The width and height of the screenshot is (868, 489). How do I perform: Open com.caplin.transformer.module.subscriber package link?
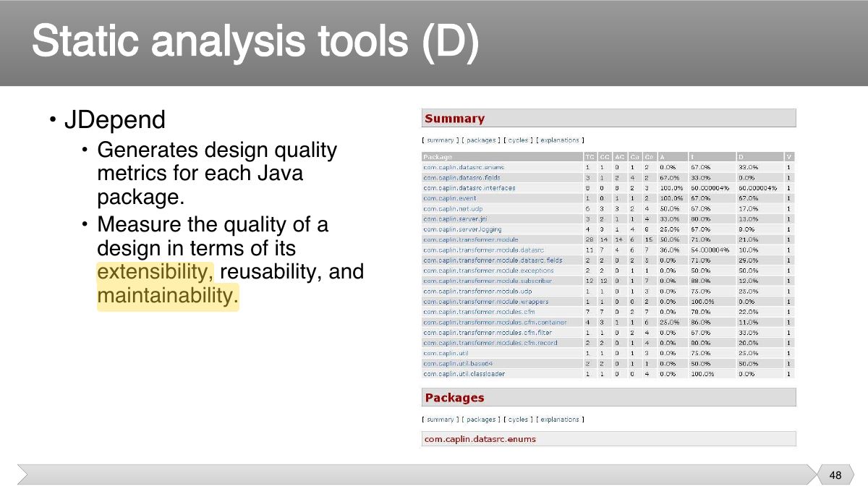click(488, 281)
